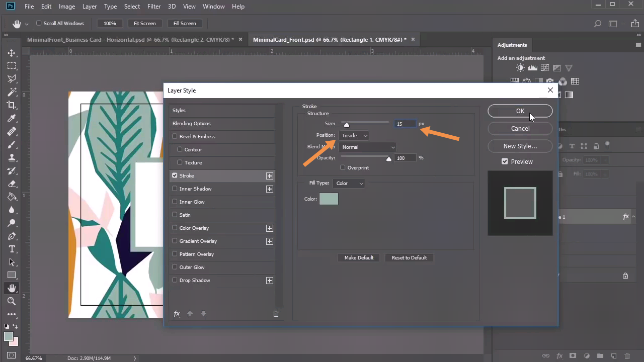
Task: Open the stroke Color swatch picker
Action: [x=329, y=199]
